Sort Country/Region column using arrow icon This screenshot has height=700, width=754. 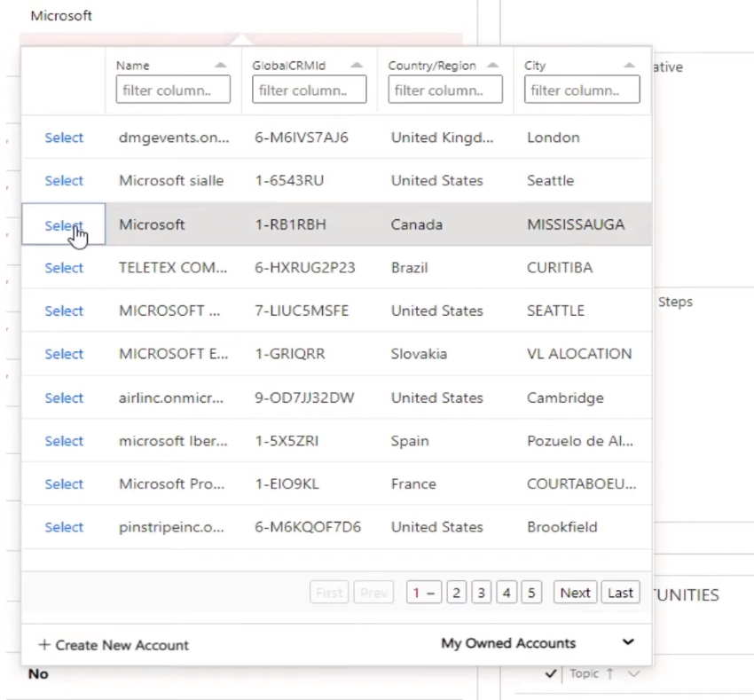tap(492, 65)
